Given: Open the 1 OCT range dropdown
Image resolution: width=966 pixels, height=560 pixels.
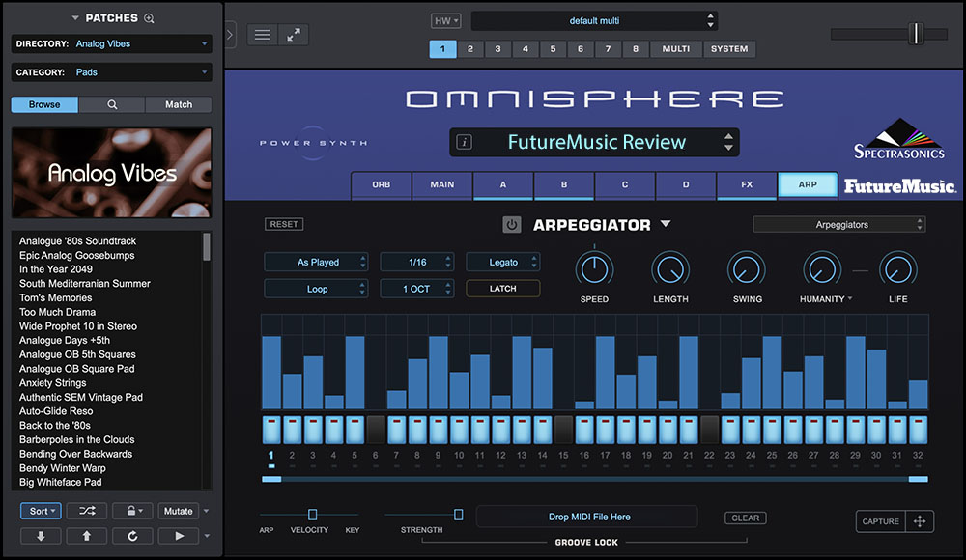Looking at the screenshot, I should [x=417, y=289].
